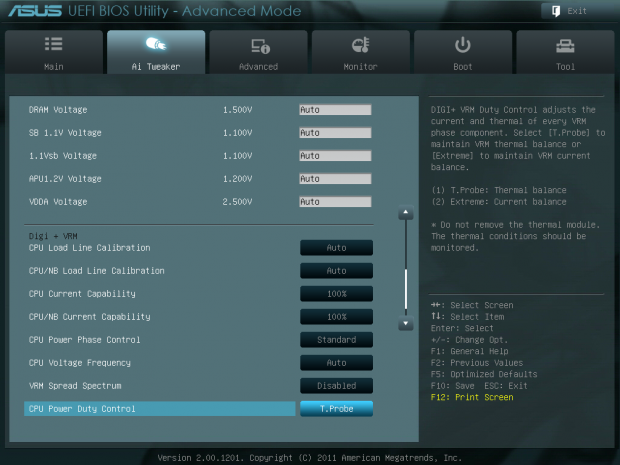This screenshot has height=465, width=620.
Task: Select the DRAM Voltage label
Action: point(58,110)
